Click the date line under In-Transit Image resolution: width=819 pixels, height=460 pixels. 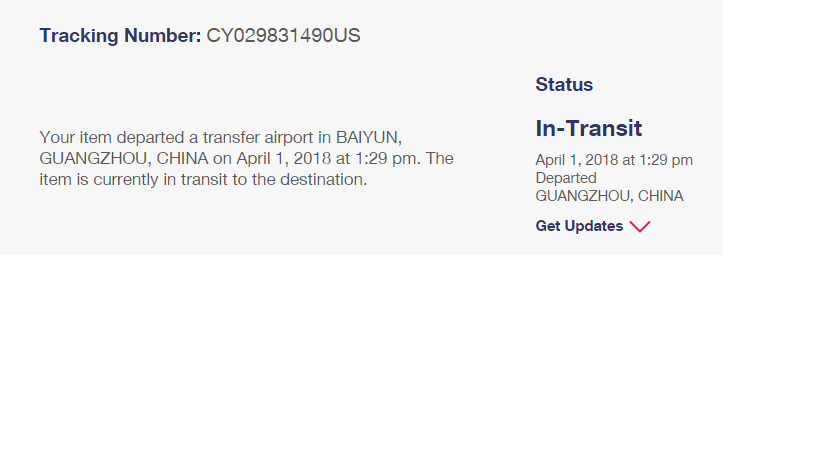click(x=613, y=160)
